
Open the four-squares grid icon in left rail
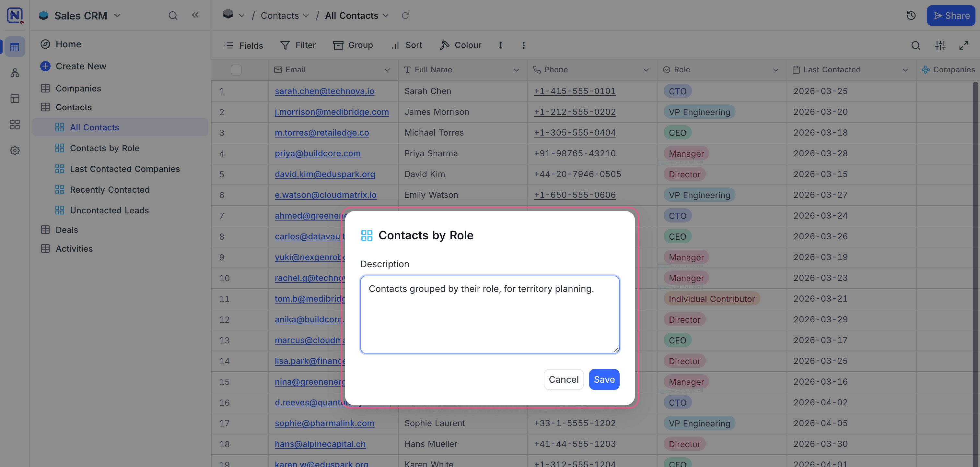coord(15,125)
